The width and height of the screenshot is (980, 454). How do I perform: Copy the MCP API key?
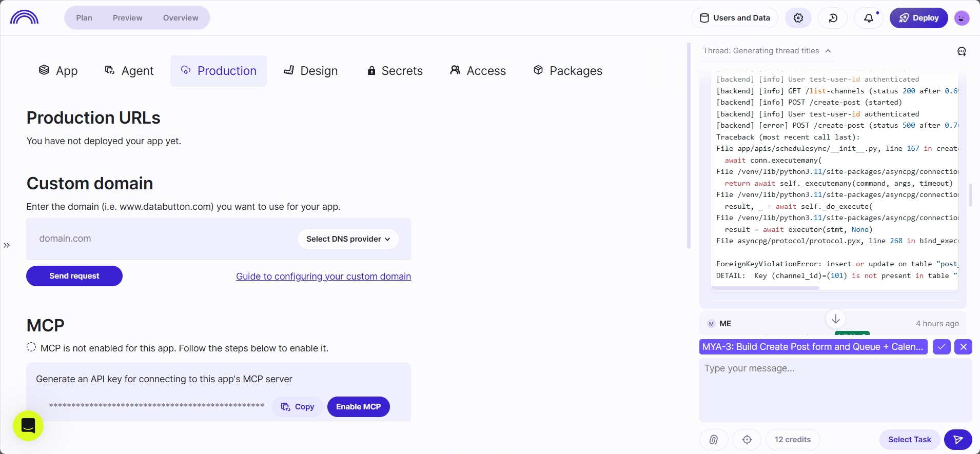click(298, 407)
